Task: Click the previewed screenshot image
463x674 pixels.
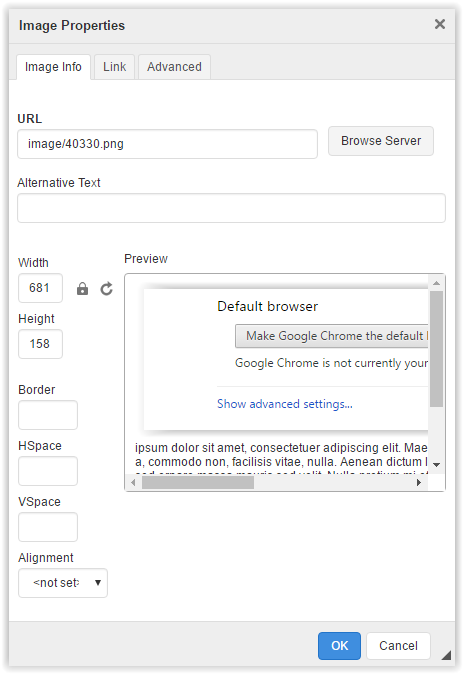Action: (x=282, y=357)
